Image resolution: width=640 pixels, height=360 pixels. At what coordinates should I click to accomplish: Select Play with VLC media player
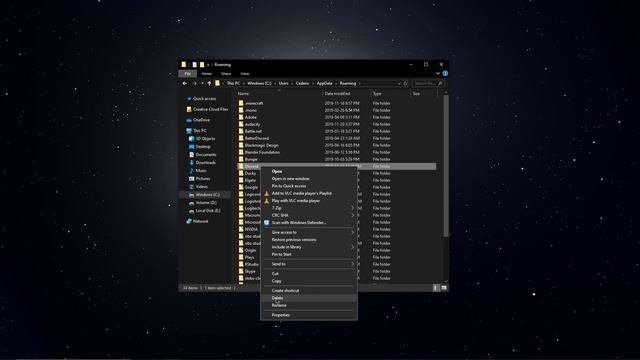309,201
